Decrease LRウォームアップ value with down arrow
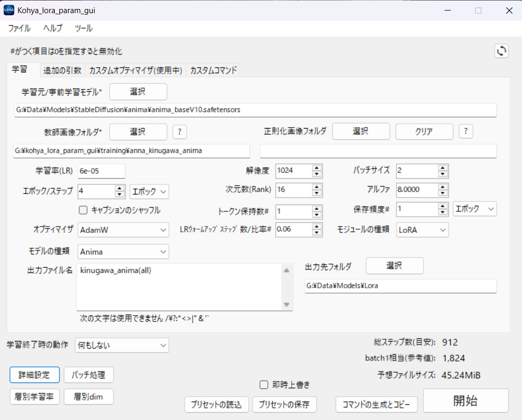Screen dimensions: 522x420 (317, 232)
